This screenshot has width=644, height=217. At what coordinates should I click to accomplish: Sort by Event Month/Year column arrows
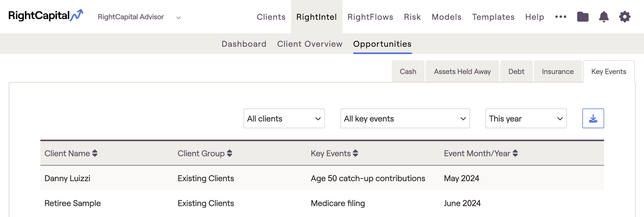tap(515, 153)
